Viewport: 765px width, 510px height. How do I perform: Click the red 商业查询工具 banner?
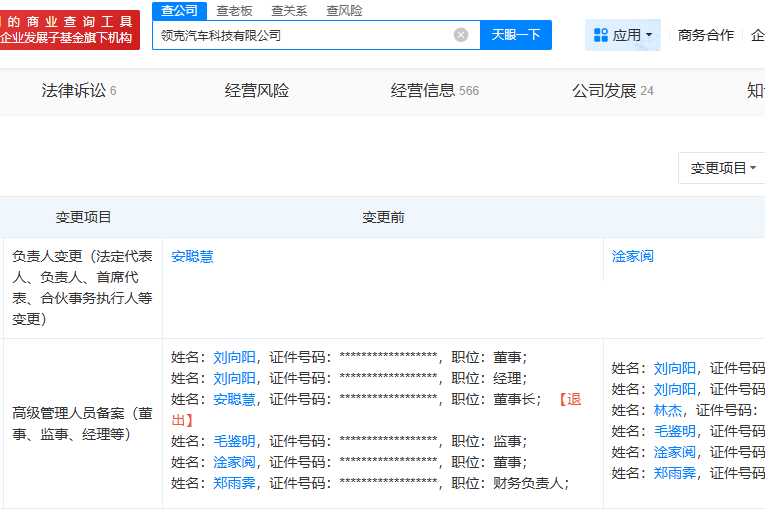tap(70, 30)
